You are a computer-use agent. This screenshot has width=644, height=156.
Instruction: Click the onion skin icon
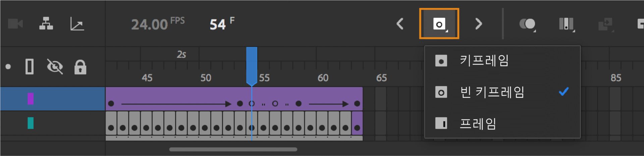(527, 24)
